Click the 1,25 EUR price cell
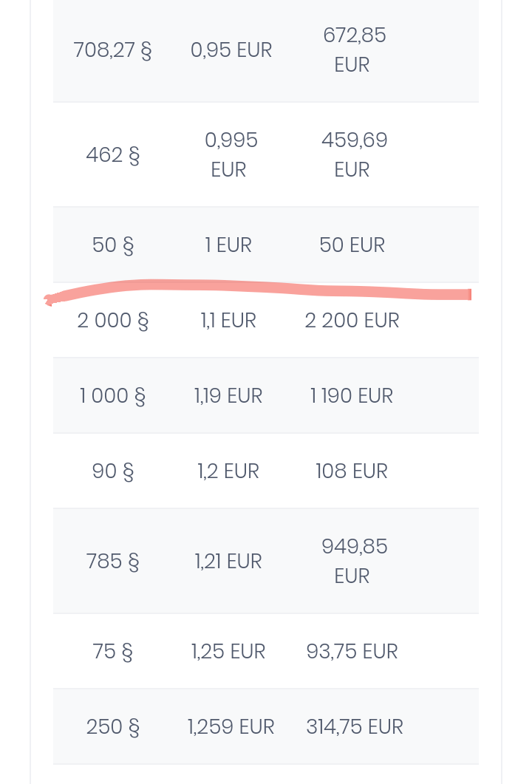 pos(228,652)
